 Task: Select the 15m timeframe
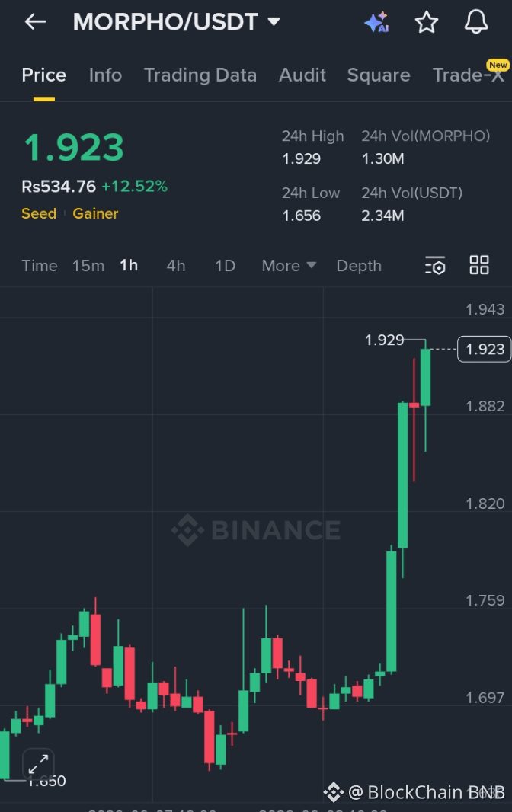(88, 266)
